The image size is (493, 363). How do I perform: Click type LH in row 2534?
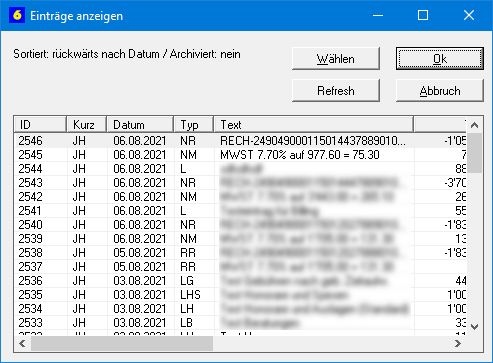[187, 309]
